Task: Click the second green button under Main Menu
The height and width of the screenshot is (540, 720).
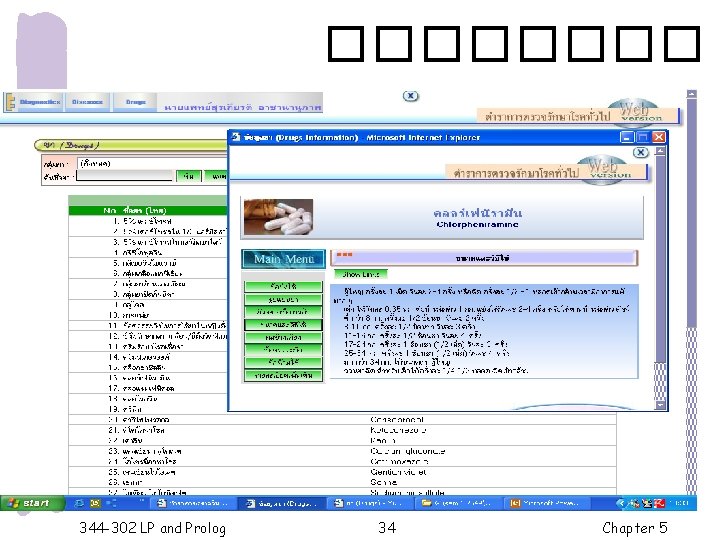Action: pyautogui.click(x=283, y=299)
